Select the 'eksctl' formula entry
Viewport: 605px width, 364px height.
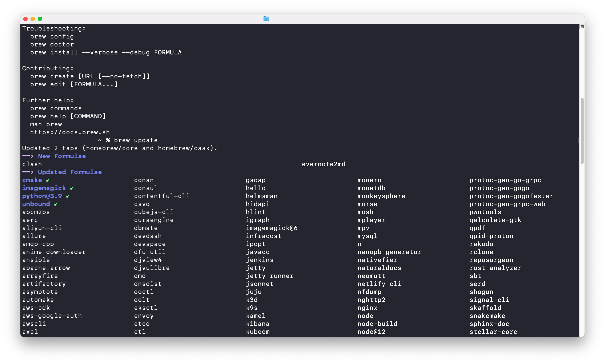coord(146,308)
